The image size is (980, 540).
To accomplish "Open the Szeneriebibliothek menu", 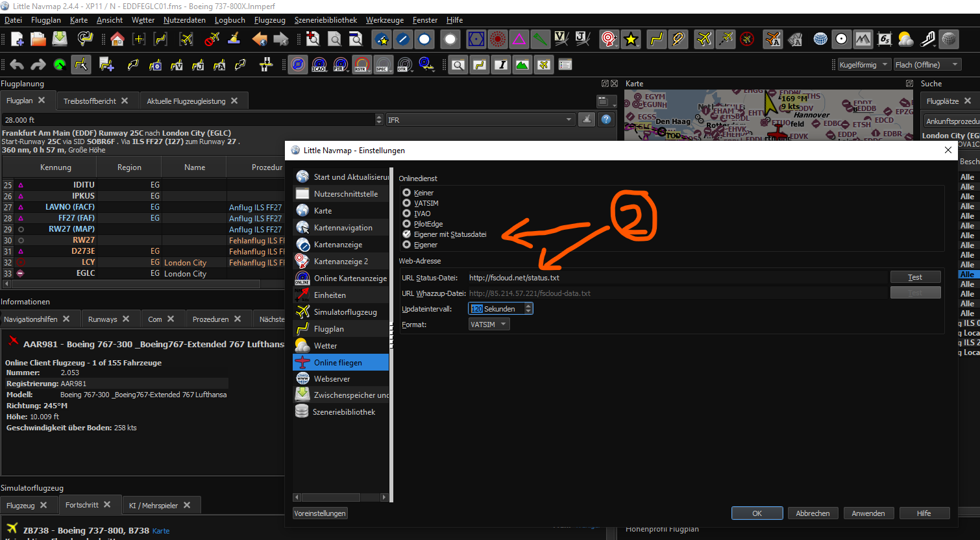I will [x=325, y=20].
